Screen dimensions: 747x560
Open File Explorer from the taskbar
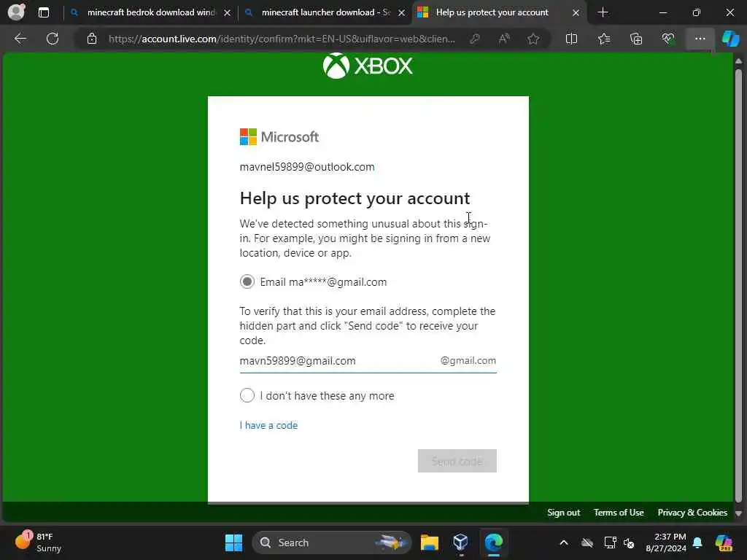point(429,542)
